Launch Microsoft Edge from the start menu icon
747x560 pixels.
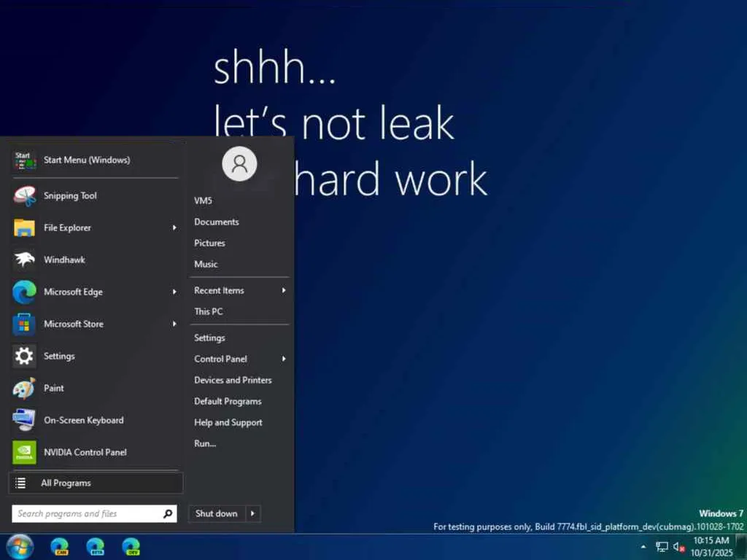(x=24, y=292)
